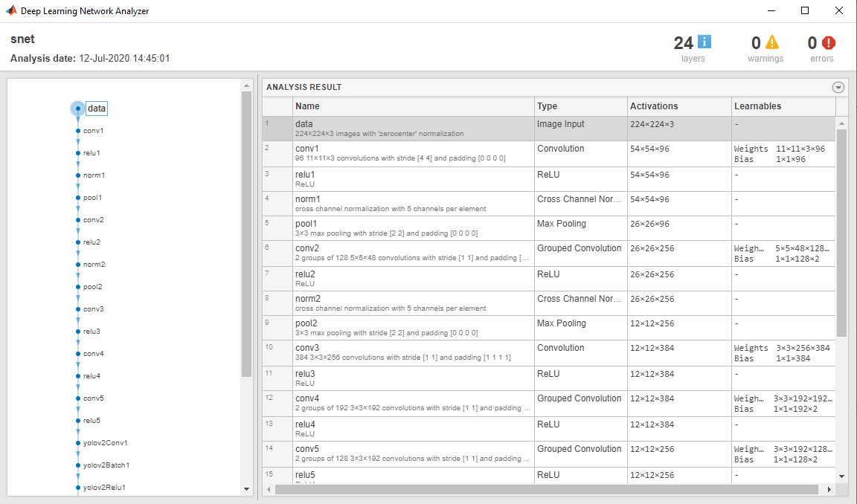This screenshot has height=504, width=857.
Task: Click the graph panel scroll down arrow
Action: (246, 489)
